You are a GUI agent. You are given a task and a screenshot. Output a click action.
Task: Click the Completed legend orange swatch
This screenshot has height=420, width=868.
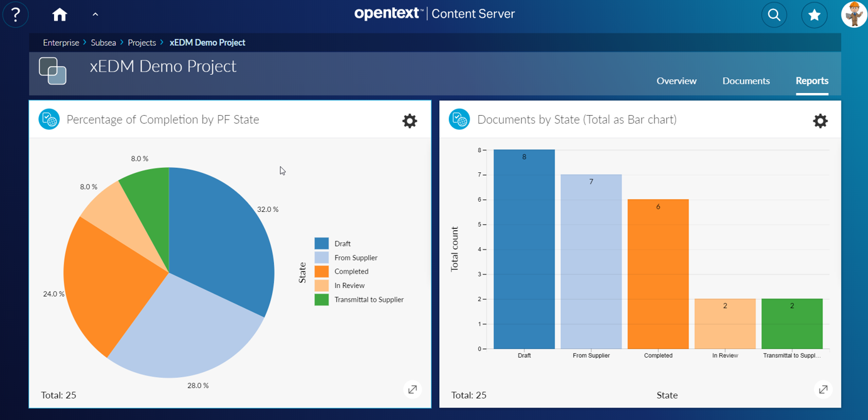point(322,272)
